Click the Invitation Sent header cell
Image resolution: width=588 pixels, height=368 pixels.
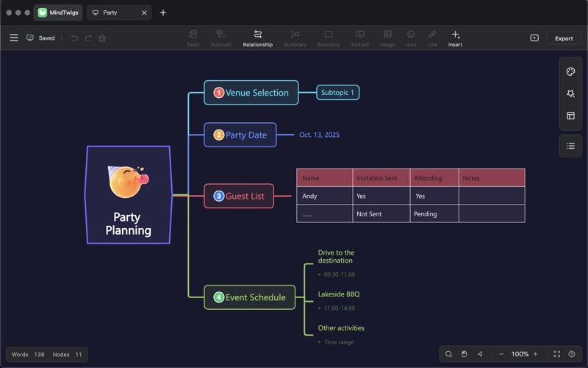pyautogui.click(x=381, y=178)
